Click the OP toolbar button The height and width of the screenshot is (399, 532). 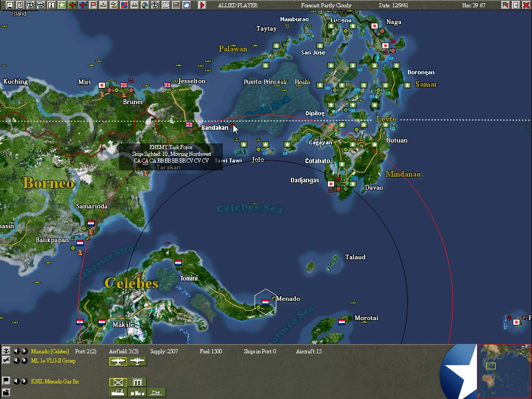(166, 5)
